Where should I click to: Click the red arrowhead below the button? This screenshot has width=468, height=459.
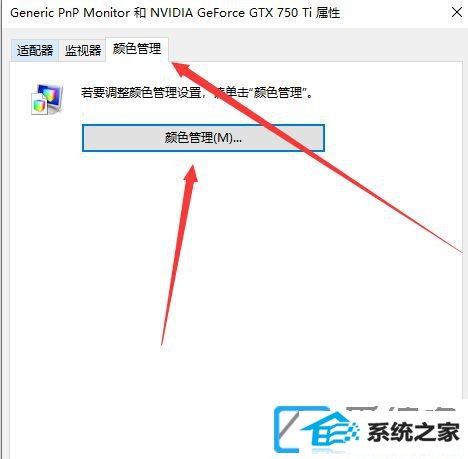click(x=192, y=173)
